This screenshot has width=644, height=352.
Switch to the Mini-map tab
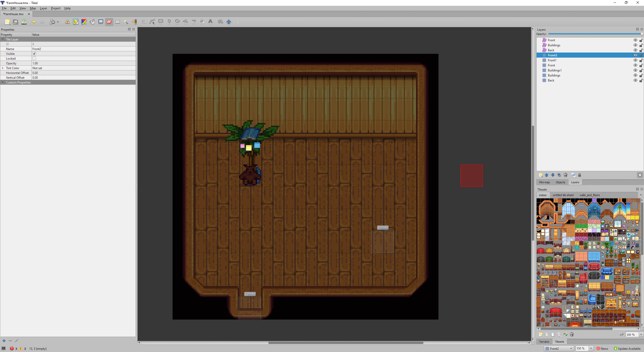pos(544,182)
